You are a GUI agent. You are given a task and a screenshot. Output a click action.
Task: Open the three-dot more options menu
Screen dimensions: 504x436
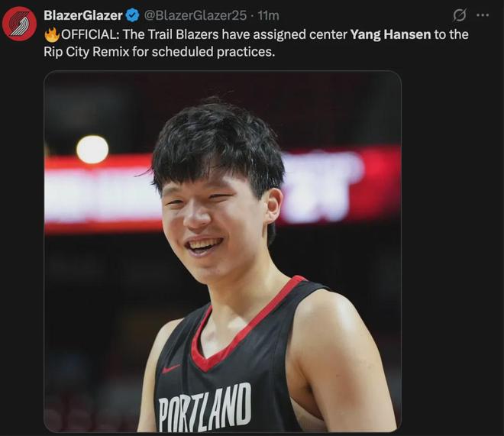[x=482, y=15]
